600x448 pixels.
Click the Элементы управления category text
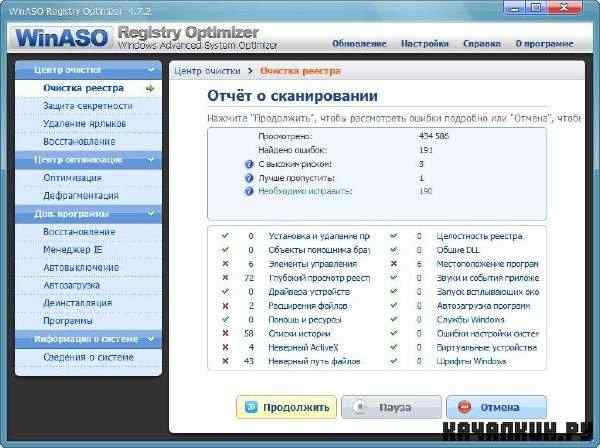(313, 264)
